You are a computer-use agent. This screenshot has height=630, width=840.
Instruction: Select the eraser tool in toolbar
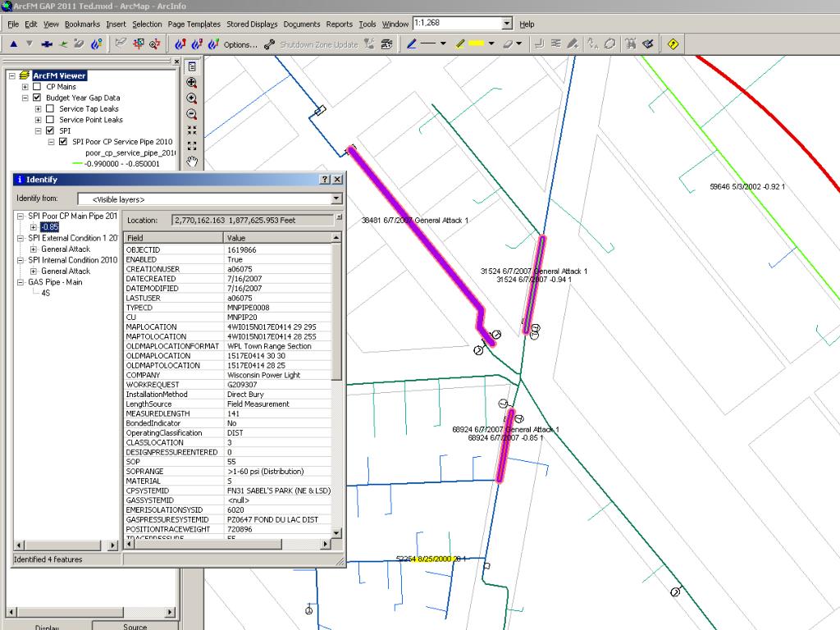click(x=508, y=44)
